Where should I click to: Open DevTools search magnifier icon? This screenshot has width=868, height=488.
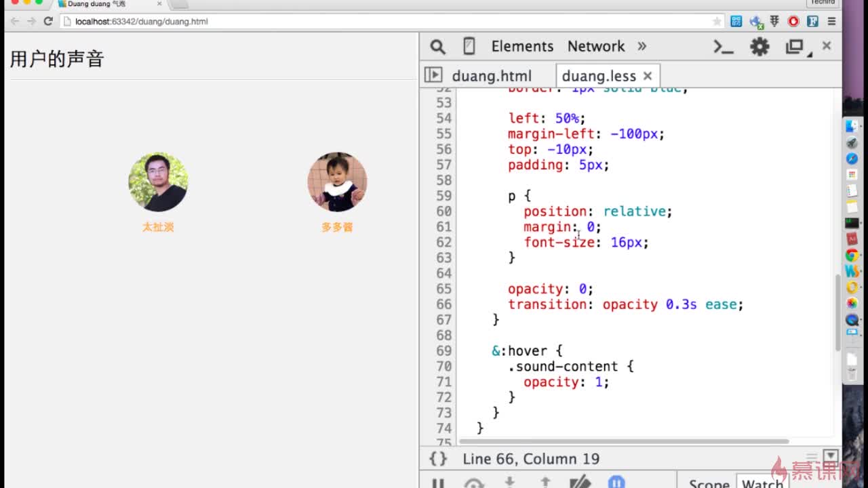click(x=438, y=46)
